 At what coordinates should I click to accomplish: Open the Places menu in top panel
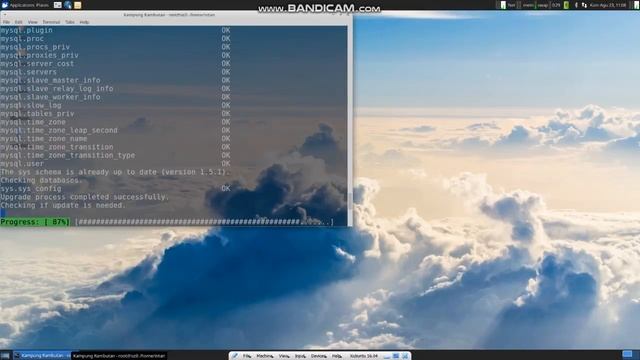pos(42,5)
